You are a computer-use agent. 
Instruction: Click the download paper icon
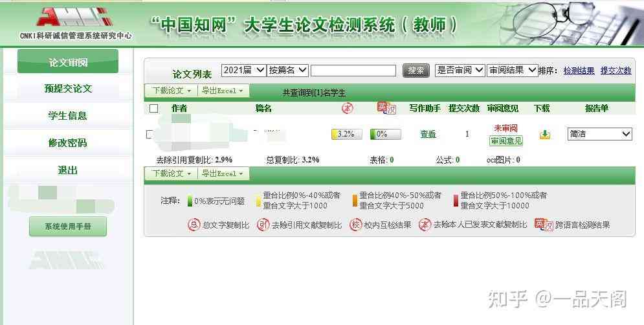545,135
